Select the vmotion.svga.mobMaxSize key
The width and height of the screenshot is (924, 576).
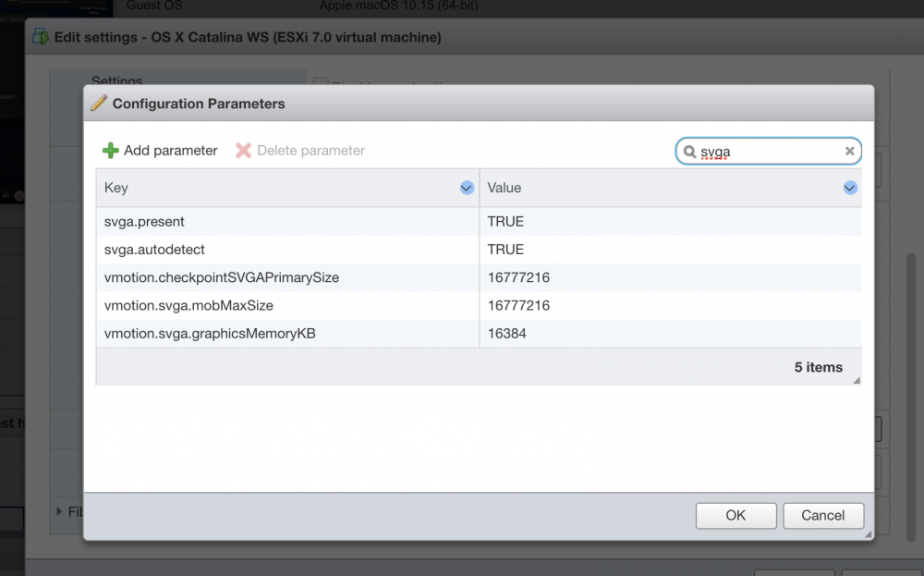188,305
